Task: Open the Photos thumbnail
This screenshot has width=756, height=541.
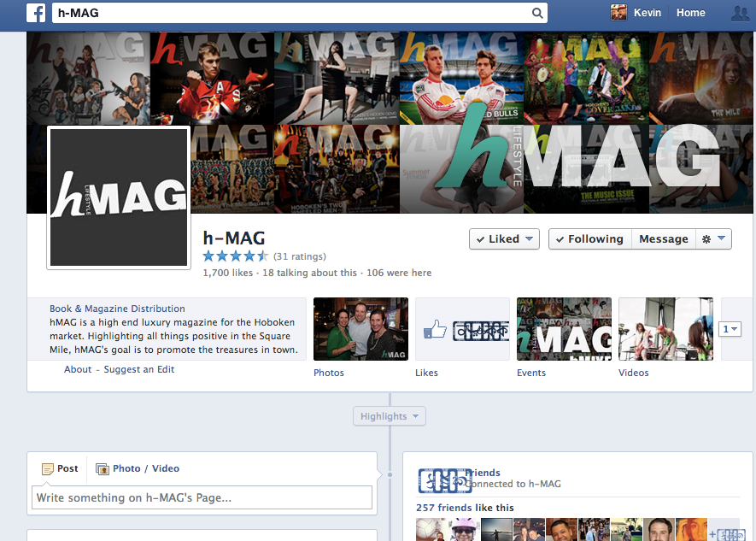Action: [360, 329]
